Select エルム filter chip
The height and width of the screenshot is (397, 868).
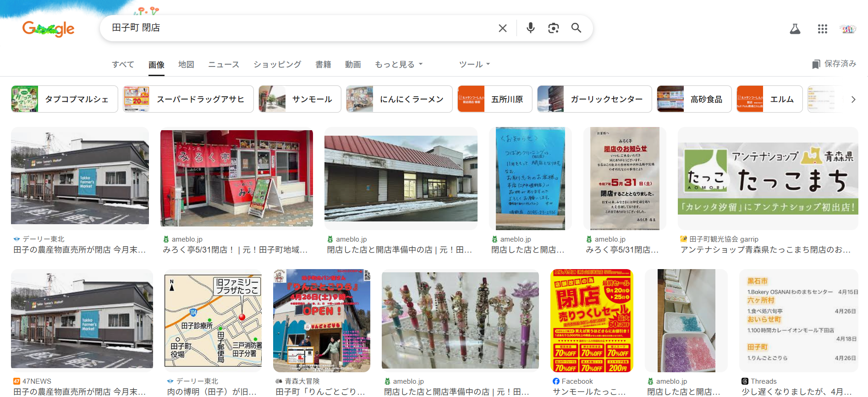click(x=769, y=99)
